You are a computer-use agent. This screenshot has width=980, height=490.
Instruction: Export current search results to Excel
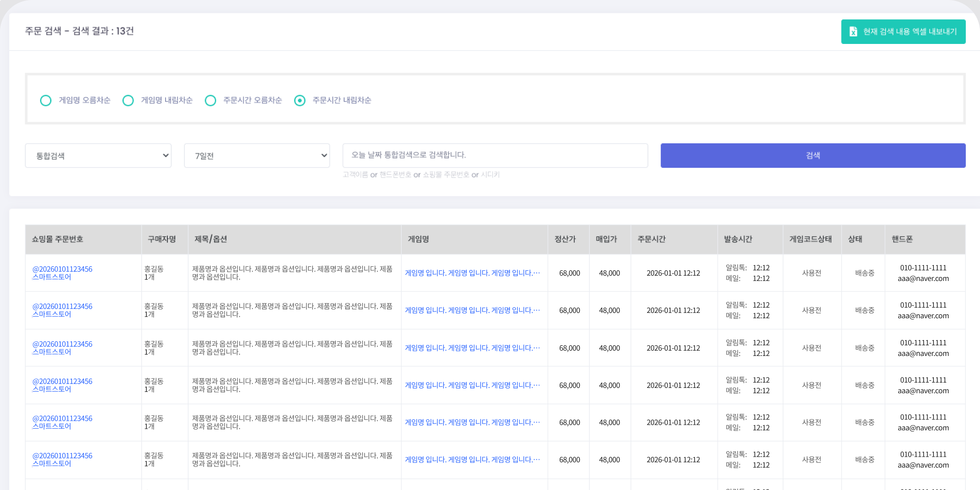click(x=903, y=32)
